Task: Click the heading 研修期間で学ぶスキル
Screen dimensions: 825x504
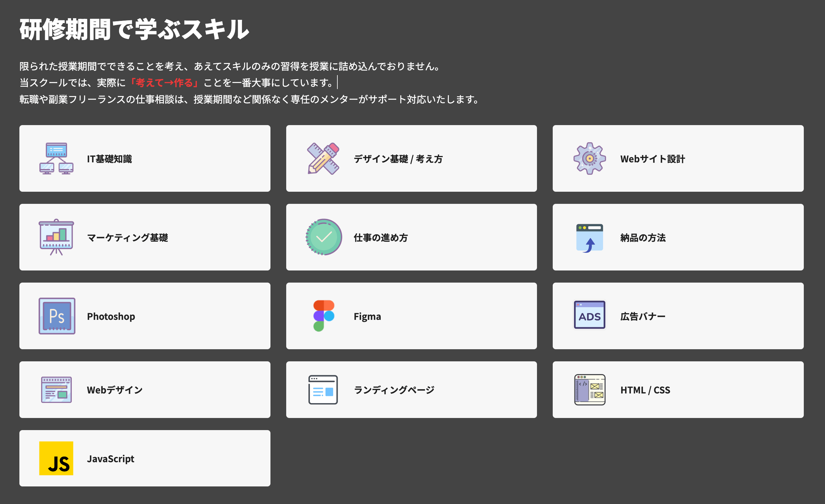Action: (x=134, y=29)
